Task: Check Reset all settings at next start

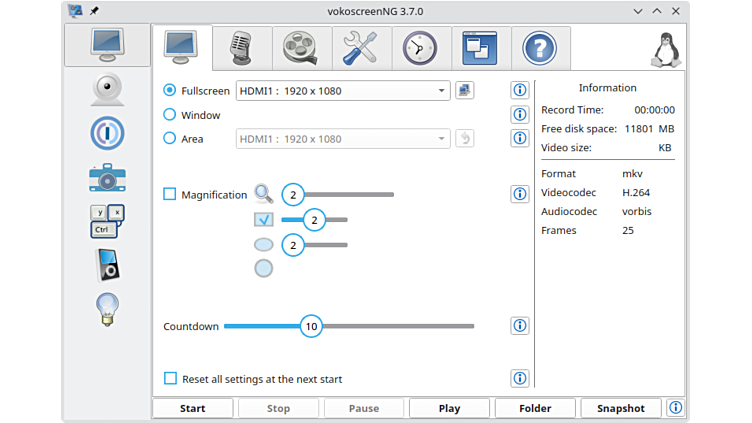Action: [x=170, y=379]
